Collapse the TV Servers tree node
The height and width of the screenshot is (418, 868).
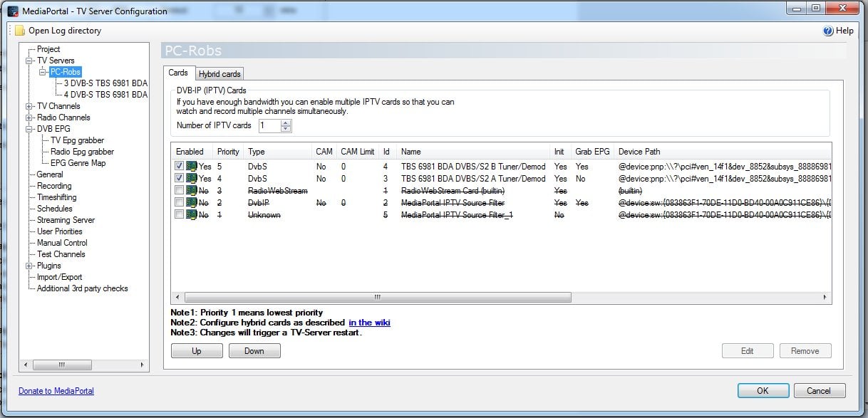[29, 61]
